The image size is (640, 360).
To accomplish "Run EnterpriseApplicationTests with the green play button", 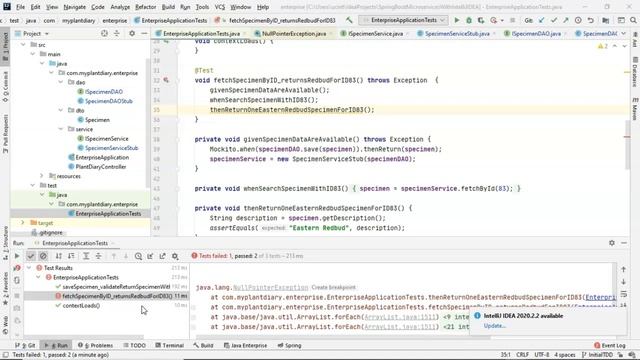I will coord(457,20).
